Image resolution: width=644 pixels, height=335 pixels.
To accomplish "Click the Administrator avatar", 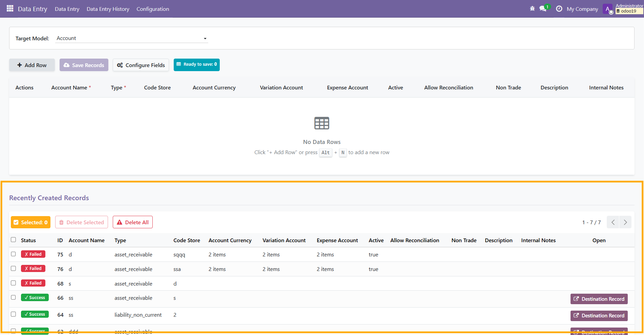I will (x=608, y=8).
